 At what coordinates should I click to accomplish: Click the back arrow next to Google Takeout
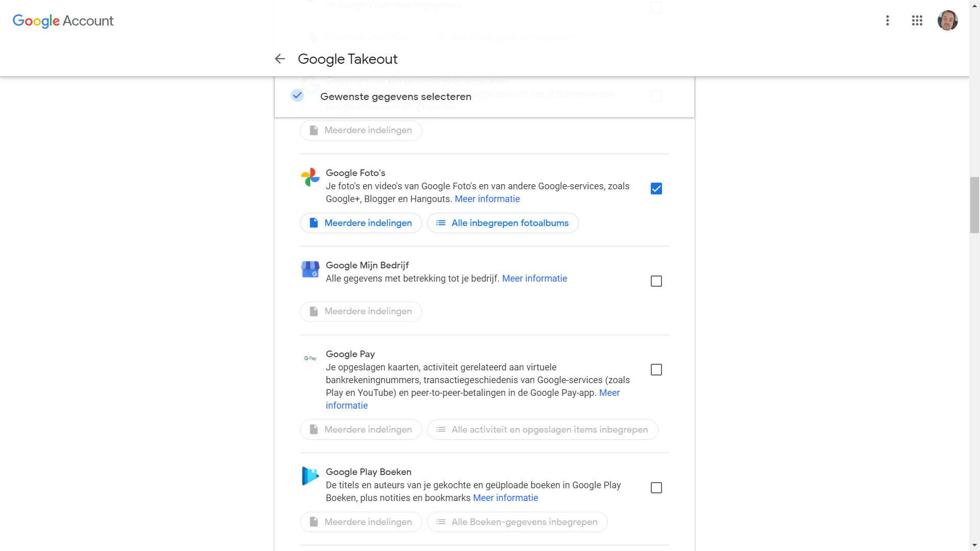click(x=279, y=59)
